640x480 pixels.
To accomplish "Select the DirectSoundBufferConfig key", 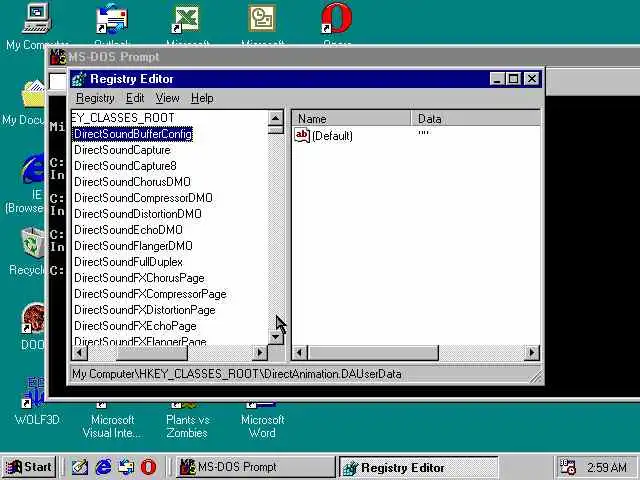I will point(133,134).
